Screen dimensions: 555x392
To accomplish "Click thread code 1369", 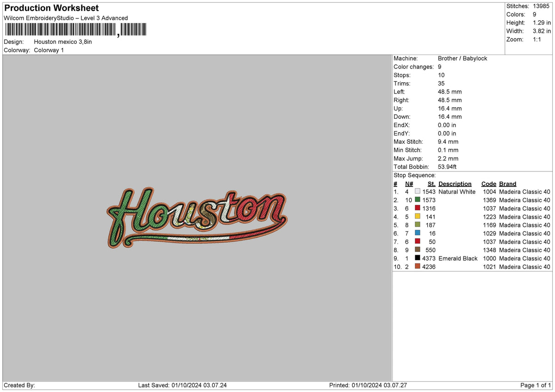I will (x=489, y=200).
